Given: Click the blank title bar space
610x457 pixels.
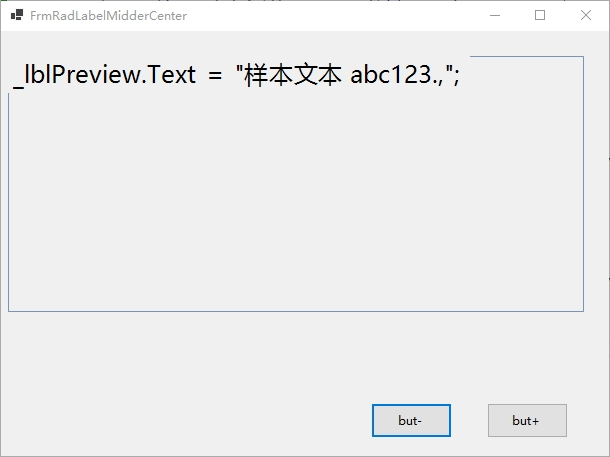Looking at the screenshot, I should (x=330, y=16).
